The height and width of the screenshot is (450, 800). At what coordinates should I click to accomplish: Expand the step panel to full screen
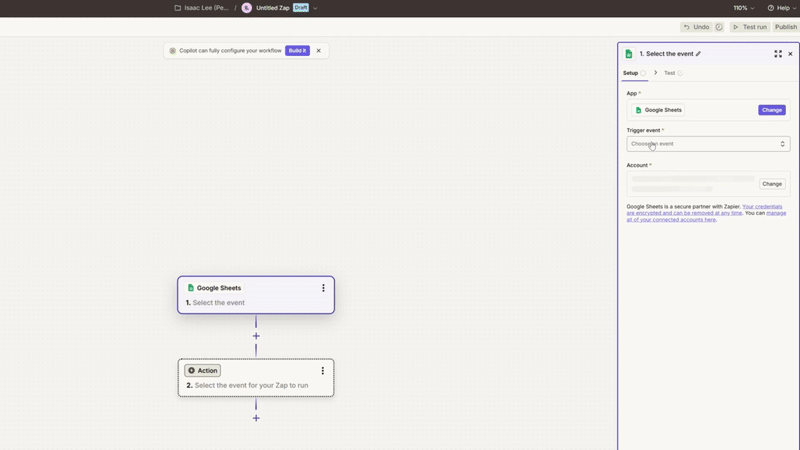778,54
